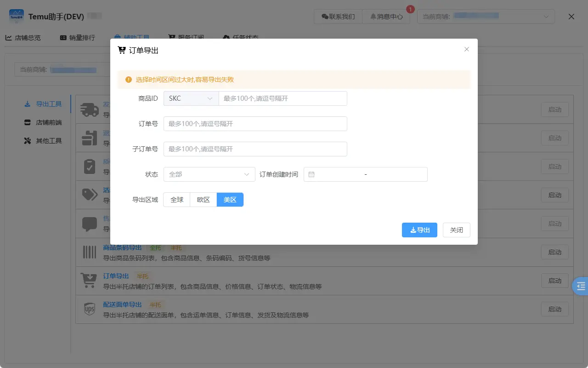Click the tools icon beside 其他工具
Viewport: 588px width, 368px height.
click(27, 141)
